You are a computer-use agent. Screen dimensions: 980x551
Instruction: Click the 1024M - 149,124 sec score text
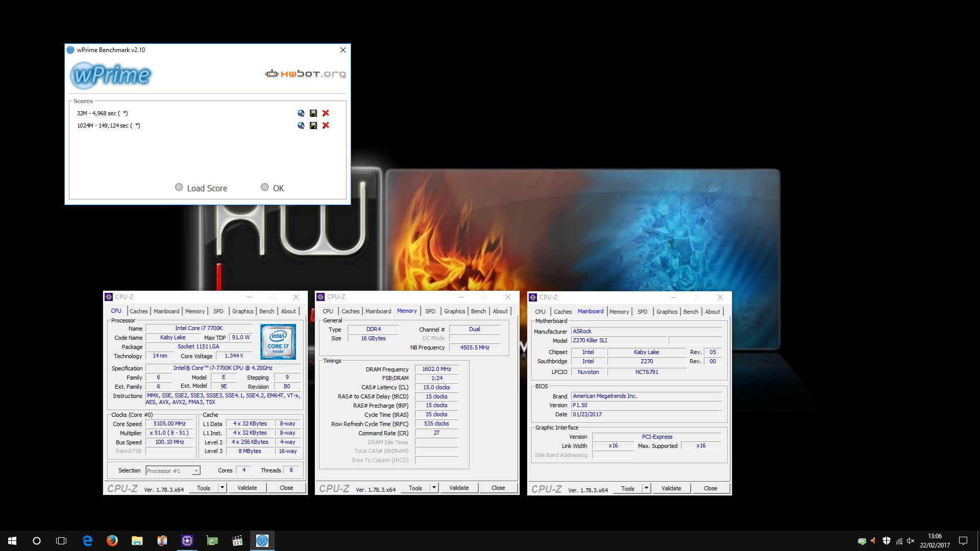(109, 126)
